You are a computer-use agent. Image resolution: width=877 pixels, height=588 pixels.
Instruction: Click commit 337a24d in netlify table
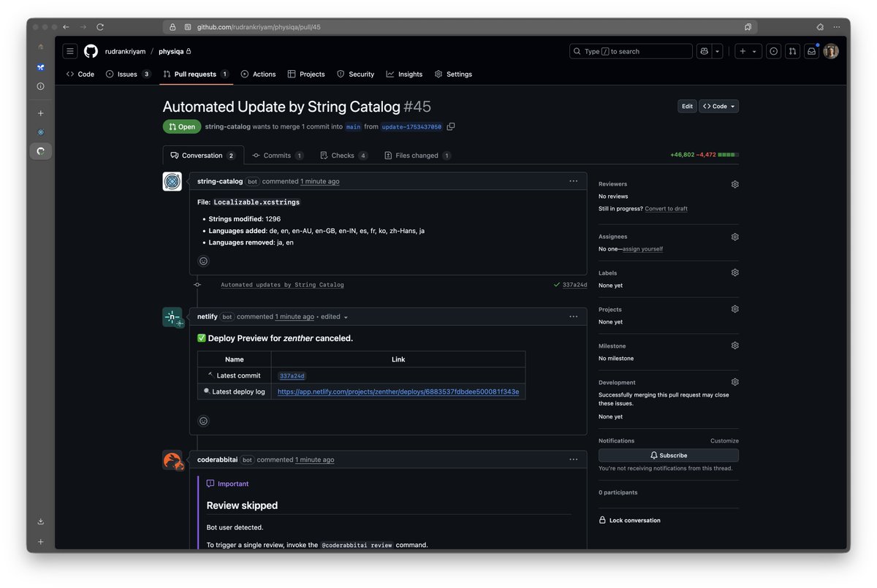click(x=292, y=375)
